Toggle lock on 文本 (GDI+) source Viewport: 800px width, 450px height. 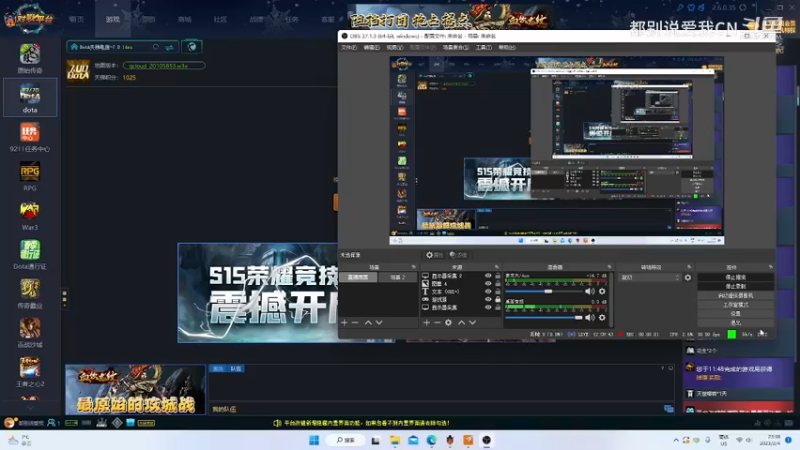(x=498, y=291)
